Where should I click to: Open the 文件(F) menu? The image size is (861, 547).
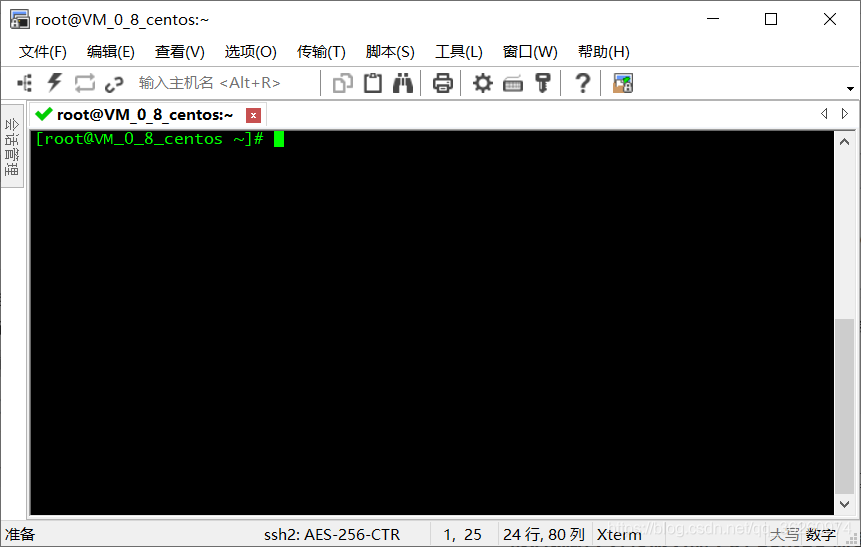pos(43,52)
